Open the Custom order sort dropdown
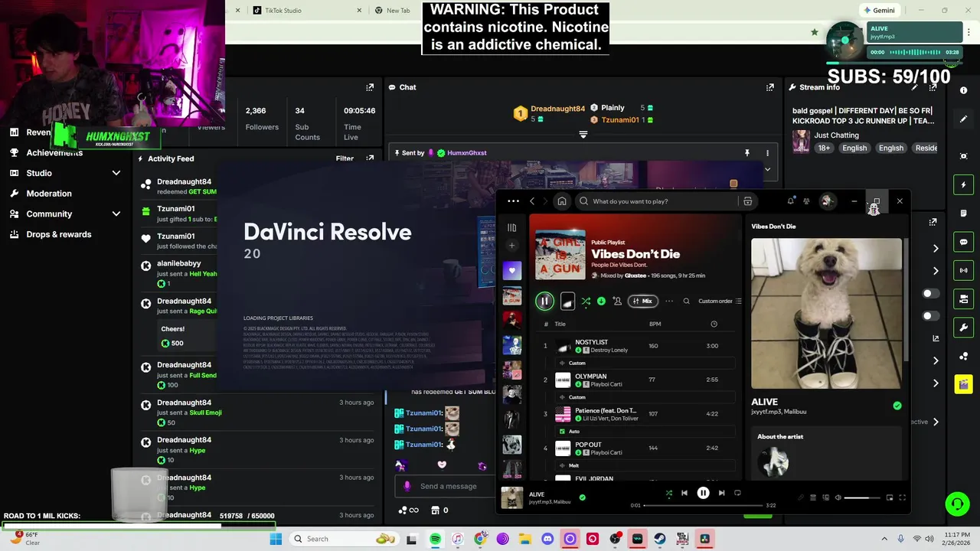This screenshot has width=980, height=551. pyautogui.click(x=720, y=301)
